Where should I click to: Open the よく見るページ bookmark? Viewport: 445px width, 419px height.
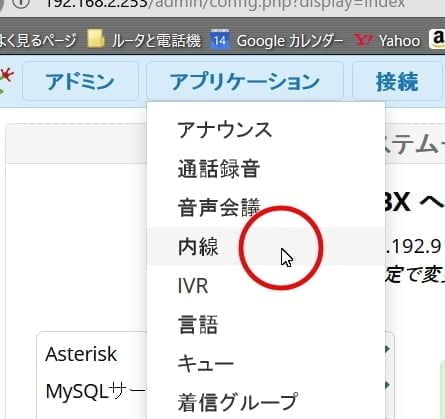point(37,40)
